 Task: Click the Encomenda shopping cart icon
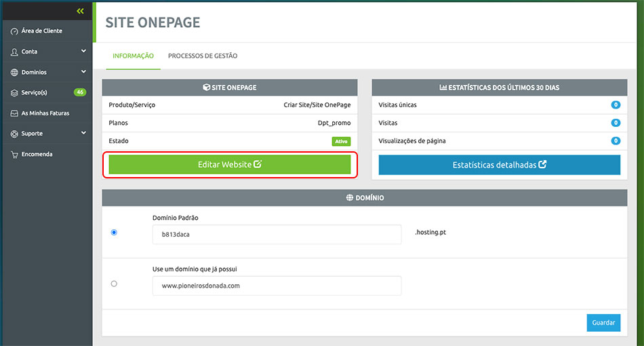point(14,154)
